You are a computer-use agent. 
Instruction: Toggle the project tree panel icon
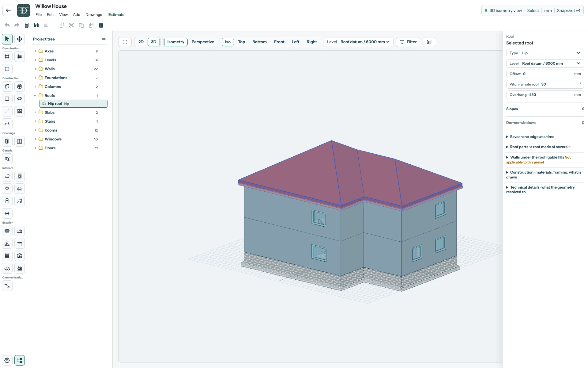pos(20,360)
